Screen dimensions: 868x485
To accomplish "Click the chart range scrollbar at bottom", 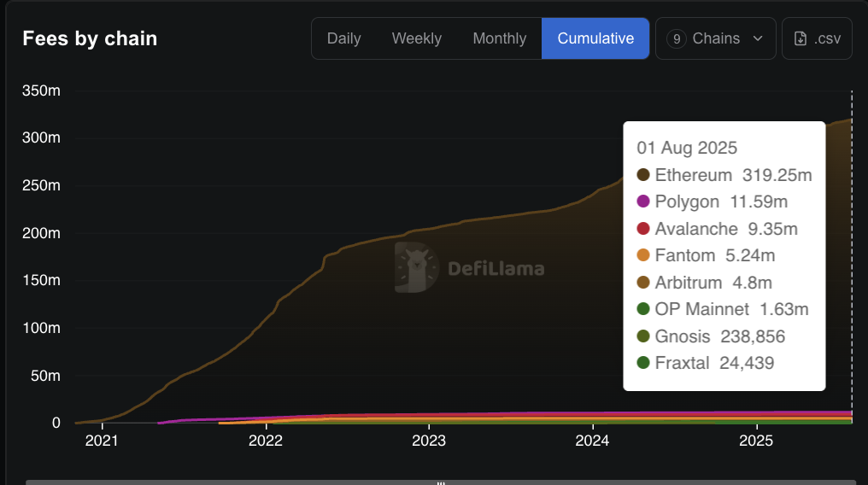I will 441,482.
